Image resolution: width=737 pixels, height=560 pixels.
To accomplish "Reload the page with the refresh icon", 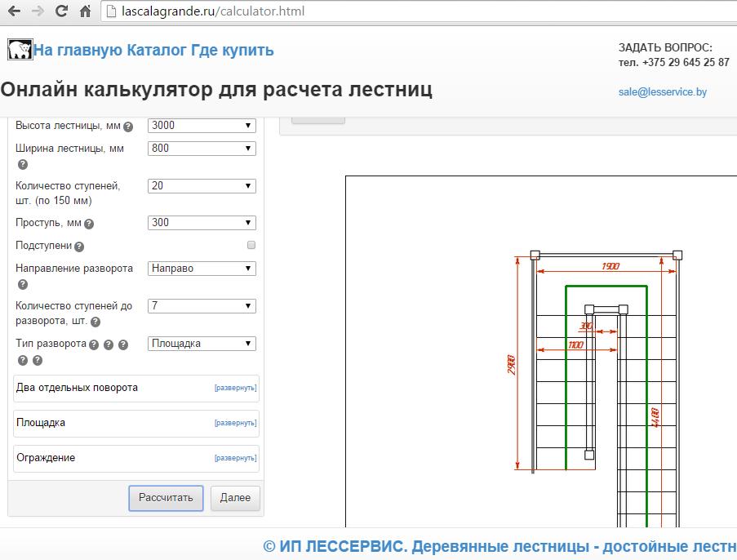I will [x=61, y=11].
